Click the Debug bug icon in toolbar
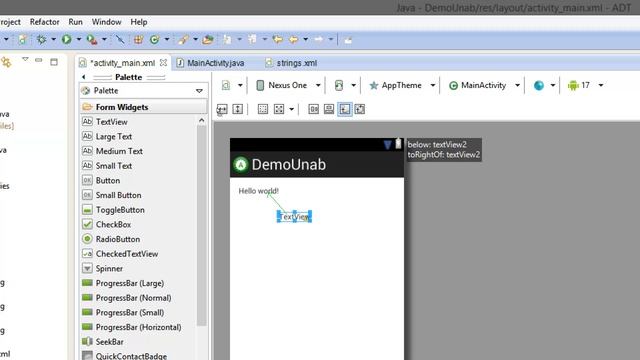 41,39
